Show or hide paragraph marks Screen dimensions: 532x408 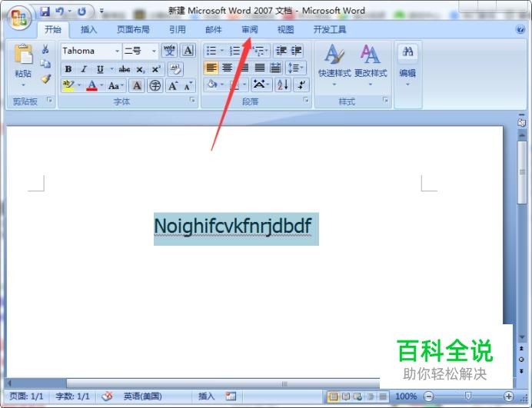(301, 85)
